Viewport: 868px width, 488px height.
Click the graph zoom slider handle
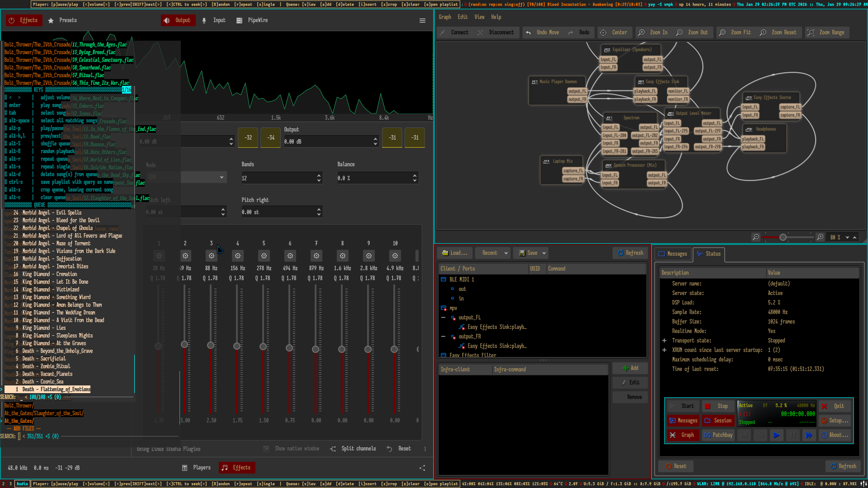[x=783, y=237]
